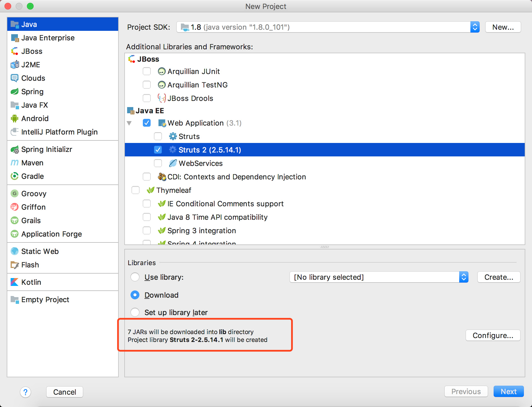Click the splitter handle below frameworks list

[325, 247]
